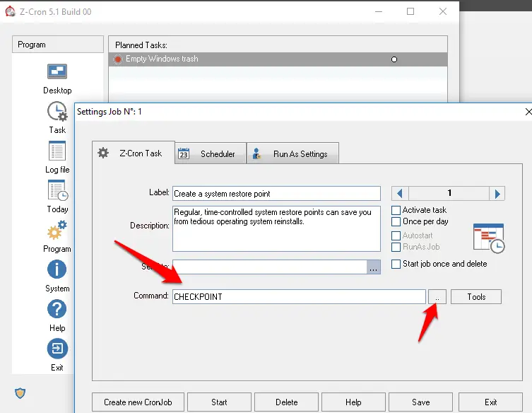Click into the Label input field
Screen dimensions: 532x413
click(x=276, y=194)
